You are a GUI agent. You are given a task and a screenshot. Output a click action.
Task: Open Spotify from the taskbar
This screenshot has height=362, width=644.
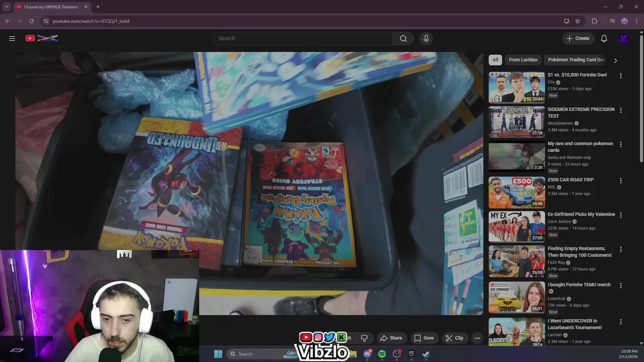click(x=382, y=354)
